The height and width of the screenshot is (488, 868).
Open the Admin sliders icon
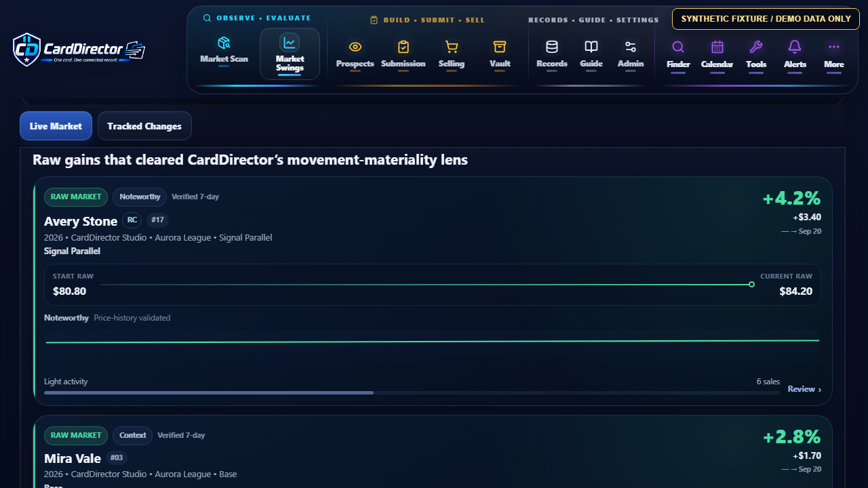[x=631, y=47]
